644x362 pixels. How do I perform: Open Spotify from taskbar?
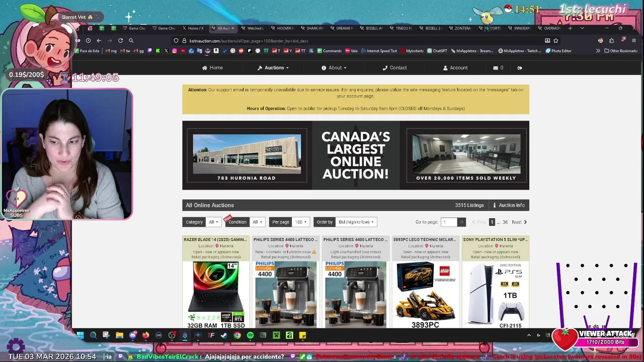click(x=250, y=335)
